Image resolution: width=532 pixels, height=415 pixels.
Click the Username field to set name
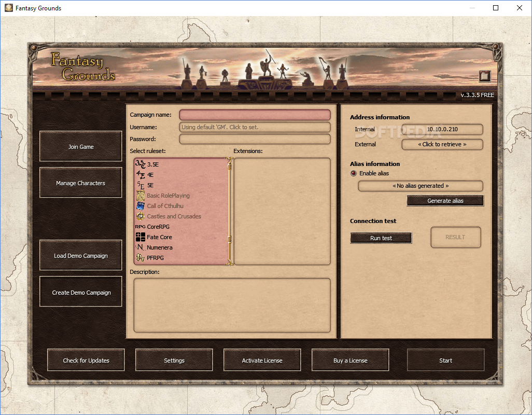click(255, 127)
